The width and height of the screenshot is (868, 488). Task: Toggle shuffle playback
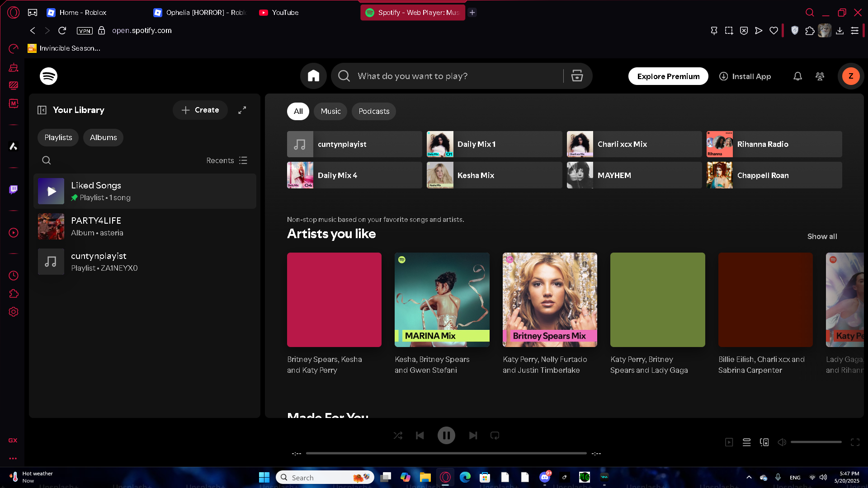tap(398, 436)
